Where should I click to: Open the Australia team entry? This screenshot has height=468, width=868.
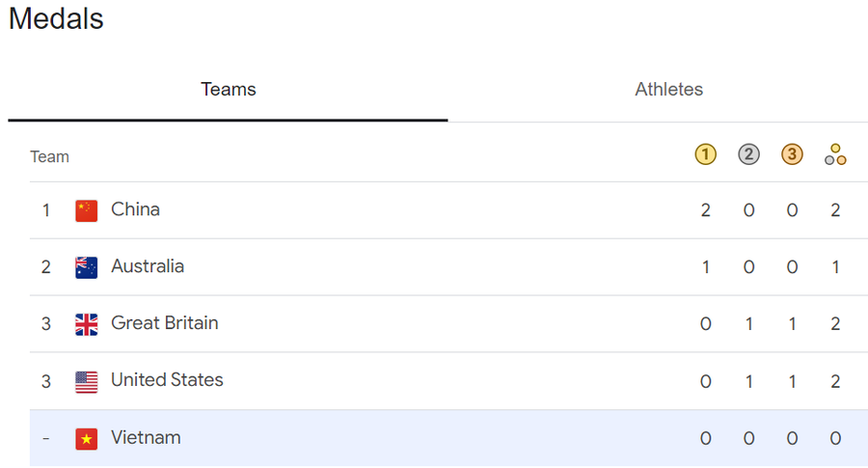point(148,266)
